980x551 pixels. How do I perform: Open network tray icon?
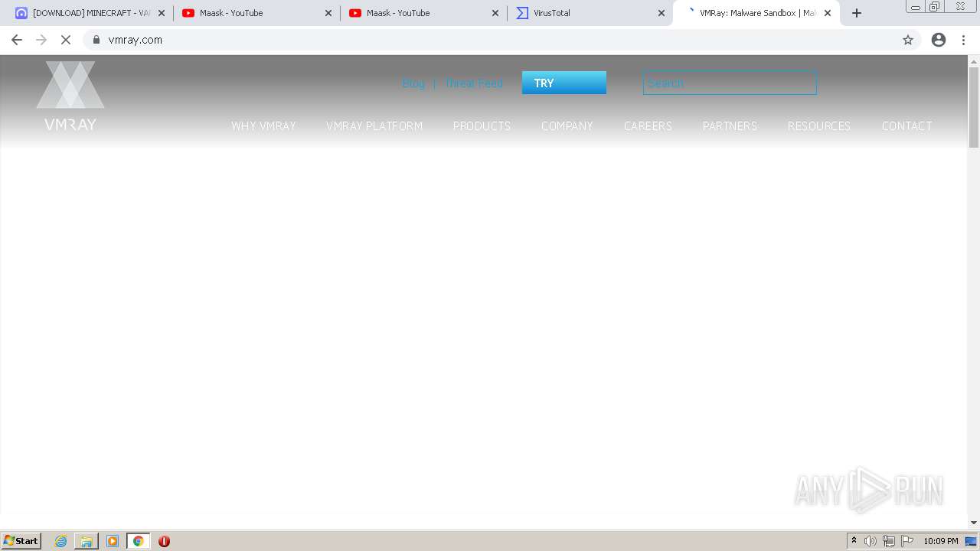(x=889, y=541)
